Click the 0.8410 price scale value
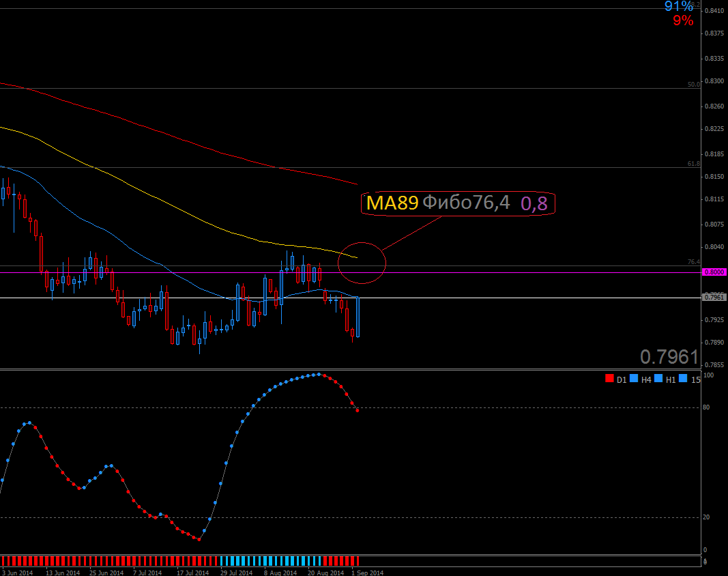 [x=714, y=11]
